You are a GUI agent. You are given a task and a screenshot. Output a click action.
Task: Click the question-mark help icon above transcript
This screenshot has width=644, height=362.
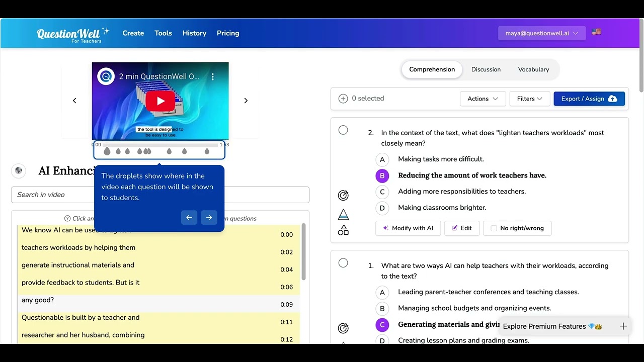[67, 218]
